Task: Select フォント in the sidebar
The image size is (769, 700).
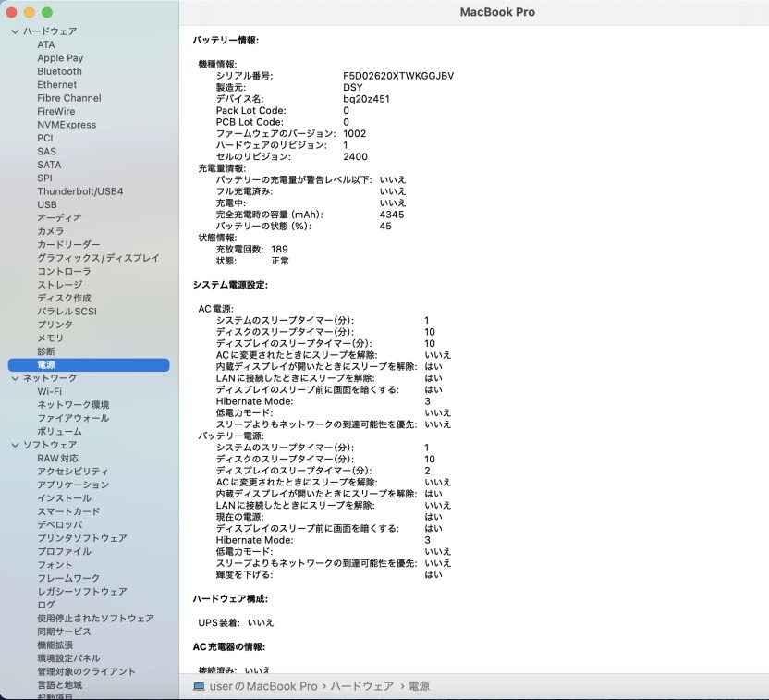Action: (55, 565)
